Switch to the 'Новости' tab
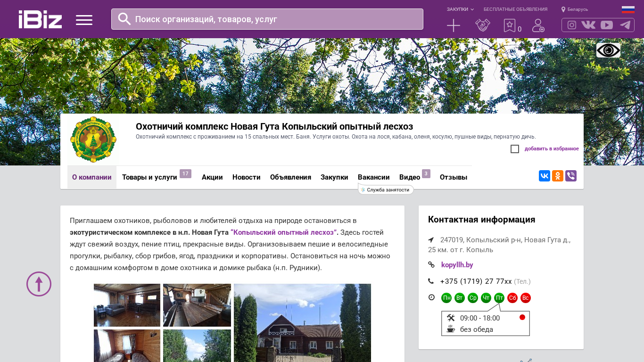This screenshot has height=362, width=644. 247,177
